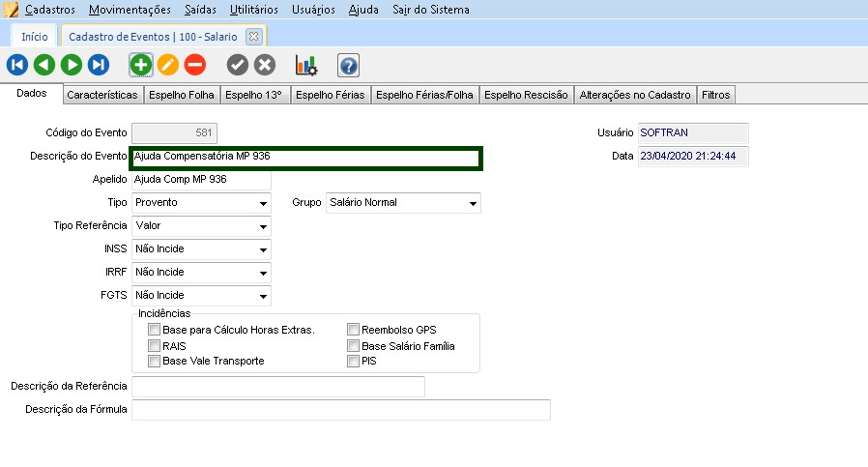The width and height of the screenshot is (868, 467).
Task: Click the Apelido field
Action: [201, 180]
